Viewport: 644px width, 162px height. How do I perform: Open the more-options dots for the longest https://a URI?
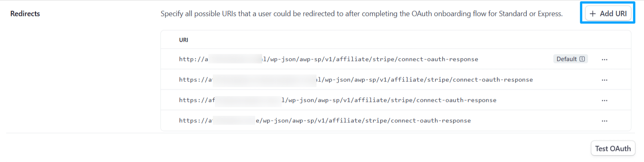click(x=604, y=80)
